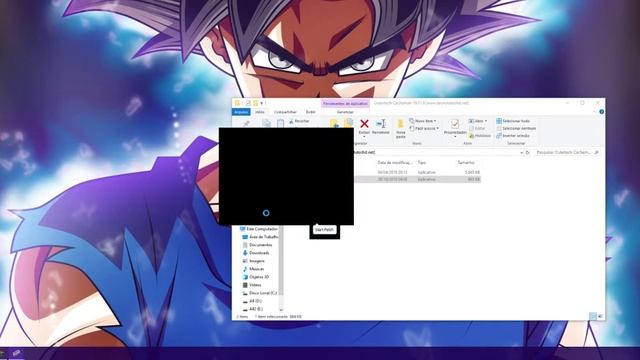Click the search magnifier icon
This screenshot has width=640, height=360.
point(596,152)
